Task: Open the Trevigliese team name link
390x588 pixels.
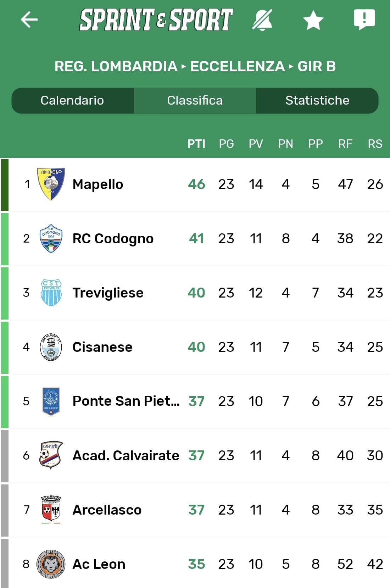Action: click(108, 293)
